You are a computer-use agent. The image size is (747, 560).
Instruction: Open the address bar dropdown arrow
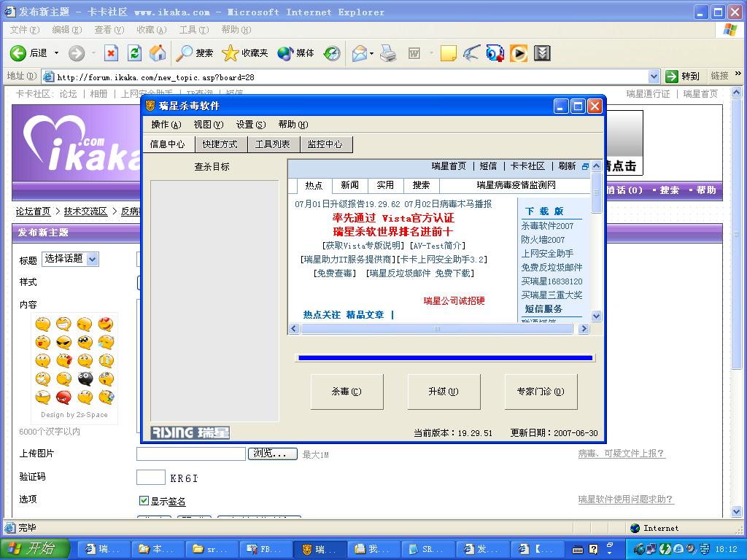point(654,76)
